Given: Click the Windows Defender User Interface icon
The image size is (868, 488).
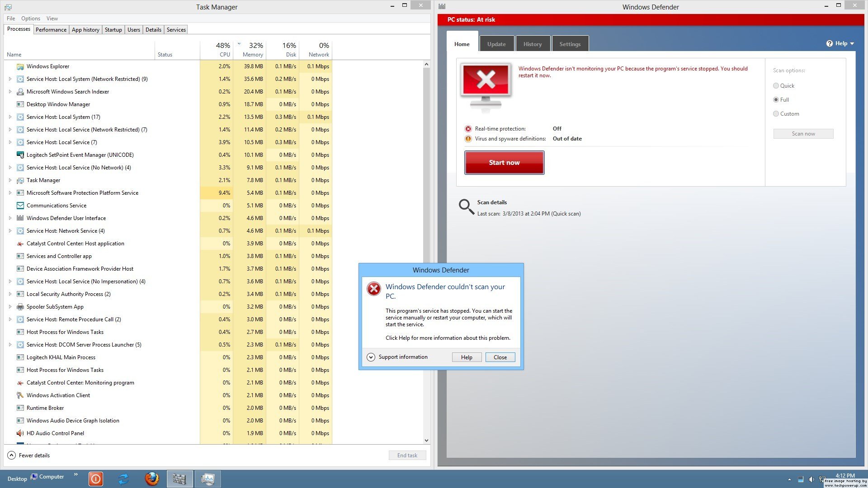Looking at the screenshot, I should 20,218.
